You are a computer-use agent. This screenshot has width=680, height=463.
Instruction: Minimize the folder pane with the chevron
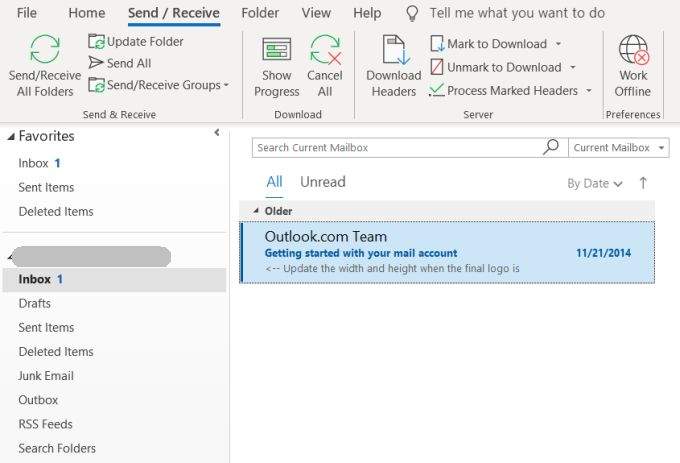[x=217, y=133]
